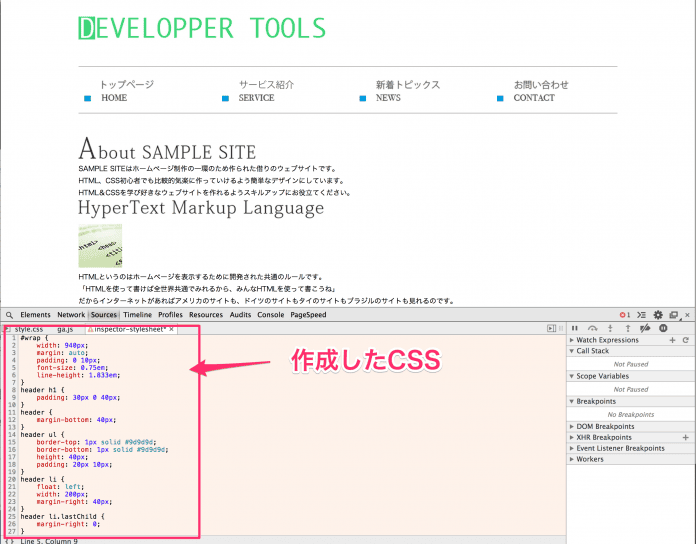Open the Elements panel tab

pos(35,315)
